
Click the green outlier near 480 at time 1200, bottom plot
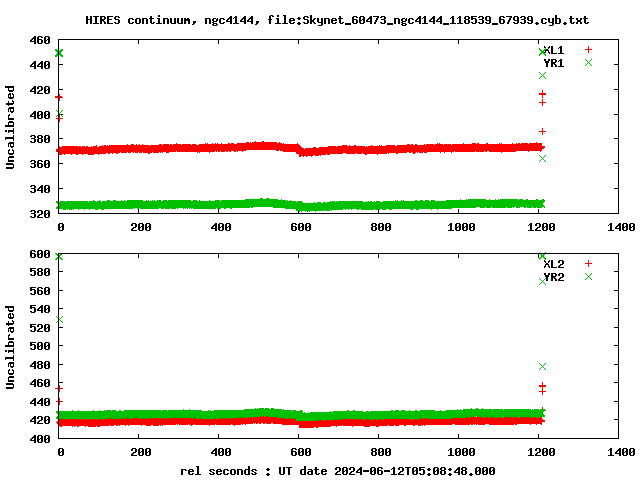[542, 367]
